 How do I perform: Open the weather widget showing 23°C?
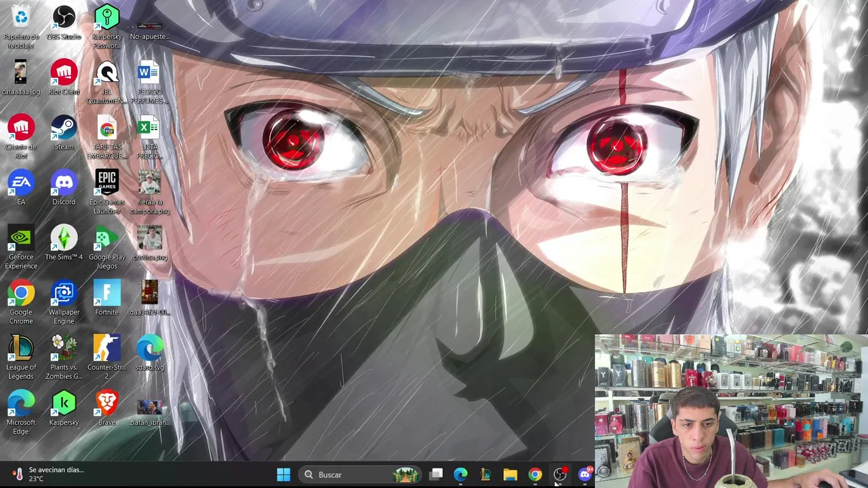click(x=49, y=474)
